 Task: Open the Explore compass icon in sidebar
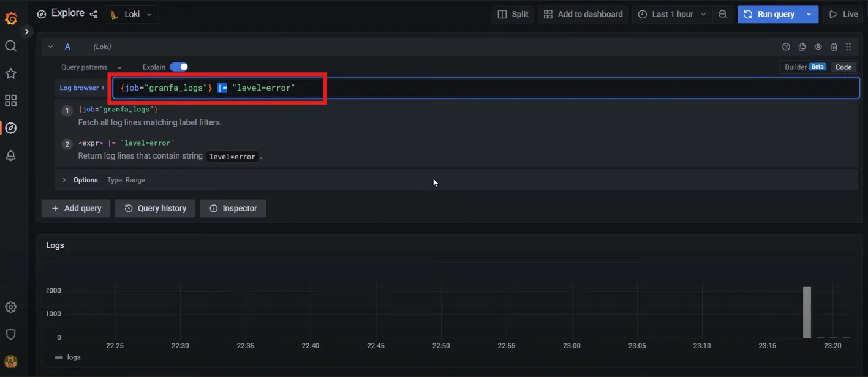[10, 128]
